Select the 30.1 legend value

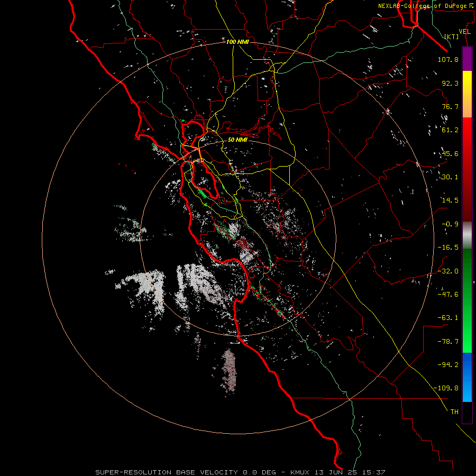click(450, 177)
